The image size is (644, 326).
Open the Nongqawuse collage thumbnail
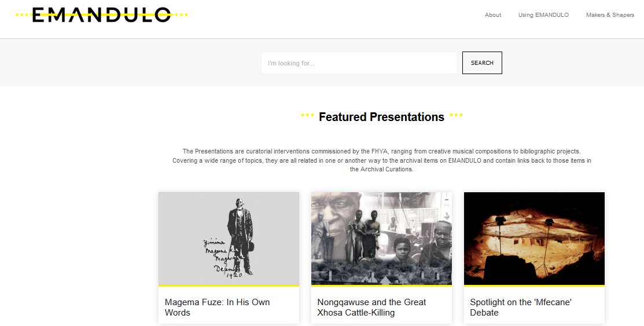(x=381, y=238)
